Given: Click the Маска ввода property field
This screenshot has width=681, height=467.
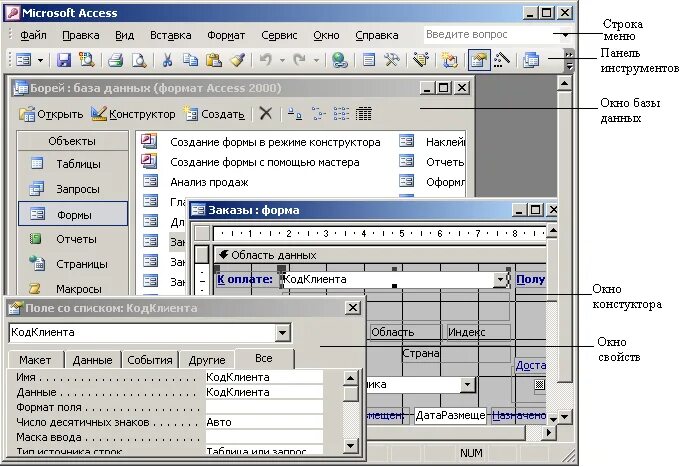Looking at the screenshot, I should pos(264,437).
